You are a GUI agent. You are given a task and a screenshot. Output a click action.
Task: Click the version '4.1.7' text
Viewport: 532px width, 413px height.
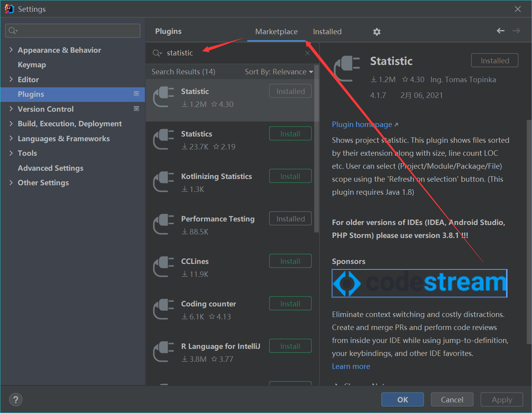pos(378,96)
